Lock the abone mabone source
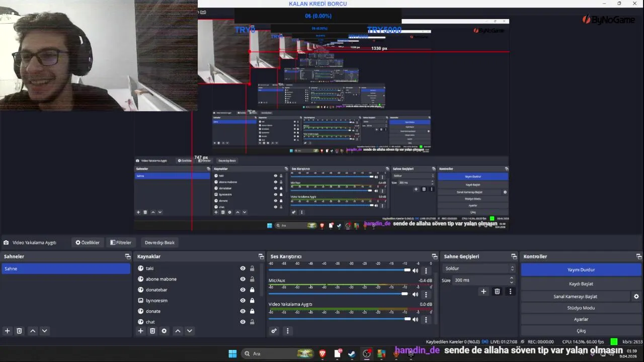Image resolution: width=644 pixels, height=362 pixels. click(x=252, y=279)
